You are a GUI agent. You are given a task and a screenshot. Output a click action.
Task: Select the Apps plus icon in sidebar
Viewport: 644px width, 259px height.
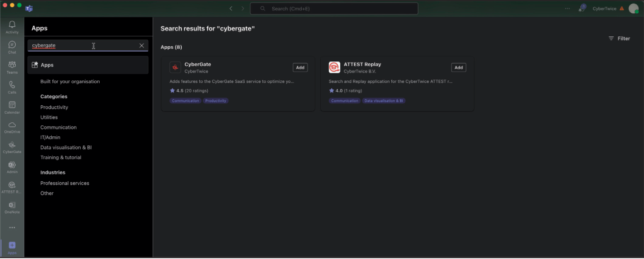point(12,248)
